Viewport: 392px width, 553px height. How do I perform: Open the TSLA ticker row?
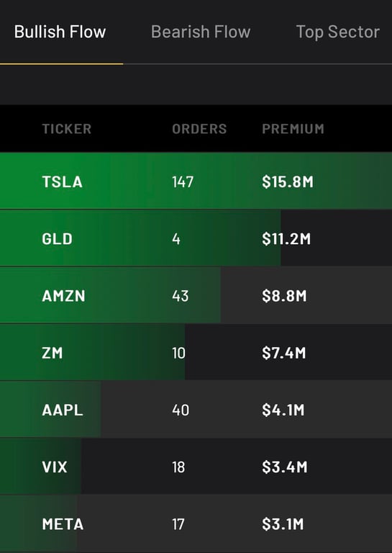[196, 181]
